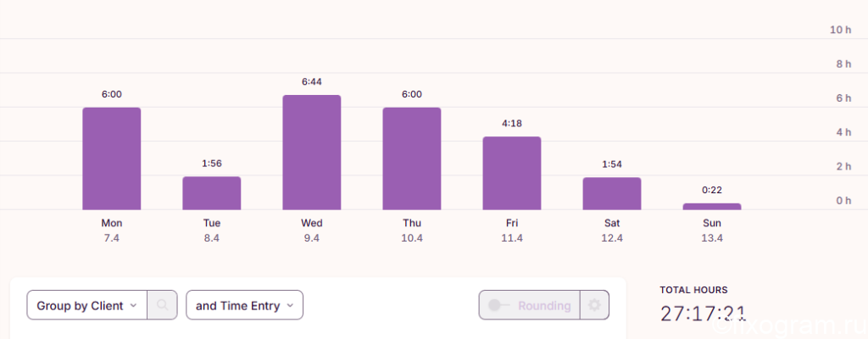Open rounding settings via the gear icon

(594, 305)
